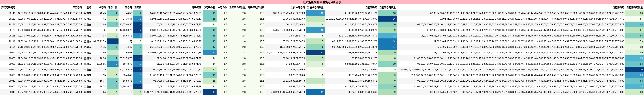Select warm numbers cell 10,61,69,77

point(126,70)
